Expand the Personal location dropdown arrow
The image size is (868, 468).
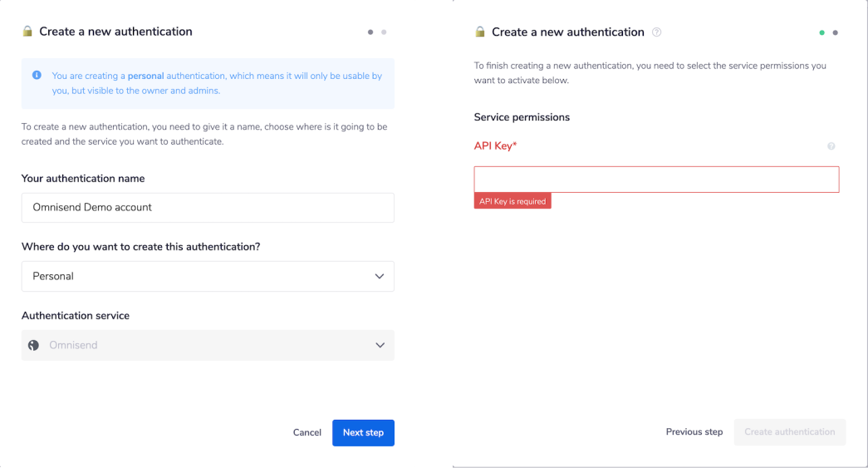coord(380,276)
